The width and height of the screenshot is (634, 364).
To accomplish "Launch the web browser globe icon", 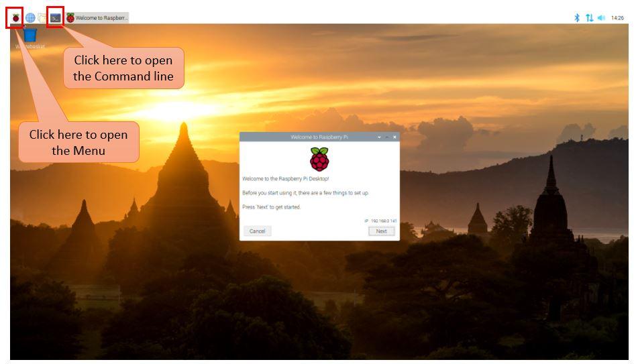I will coord(30,18).
